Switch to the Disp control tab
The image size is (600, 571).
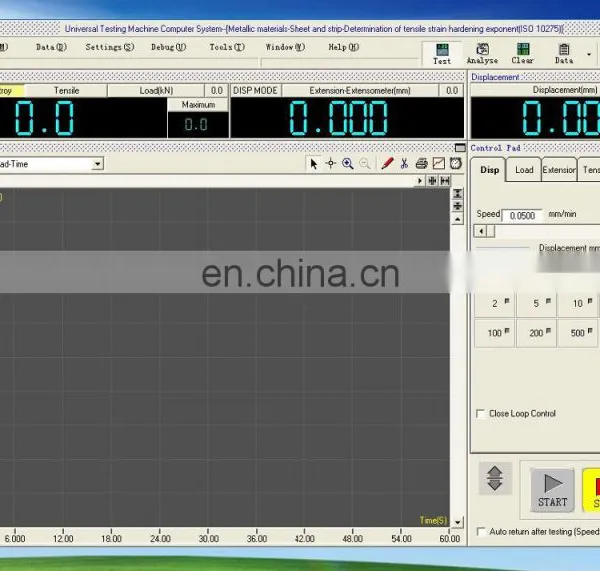click(x=489, y=170)
